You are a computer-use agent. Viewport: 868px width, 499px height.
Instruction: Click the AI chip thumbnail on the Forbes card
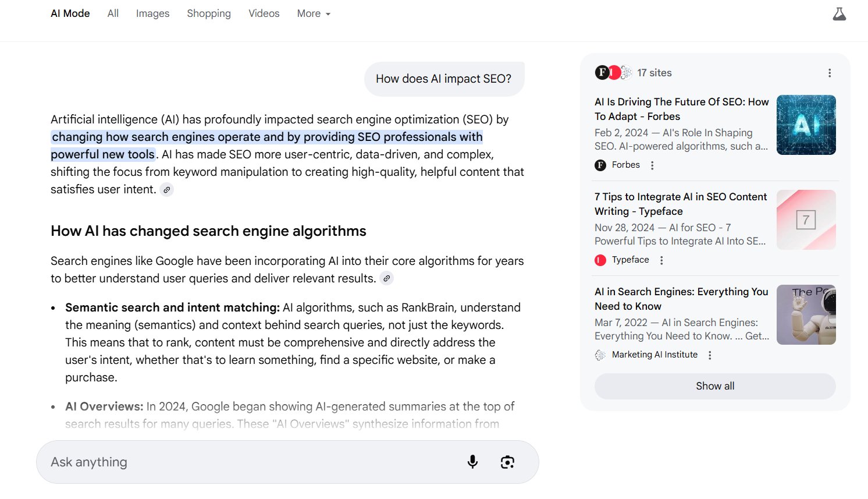click(806, 125)
